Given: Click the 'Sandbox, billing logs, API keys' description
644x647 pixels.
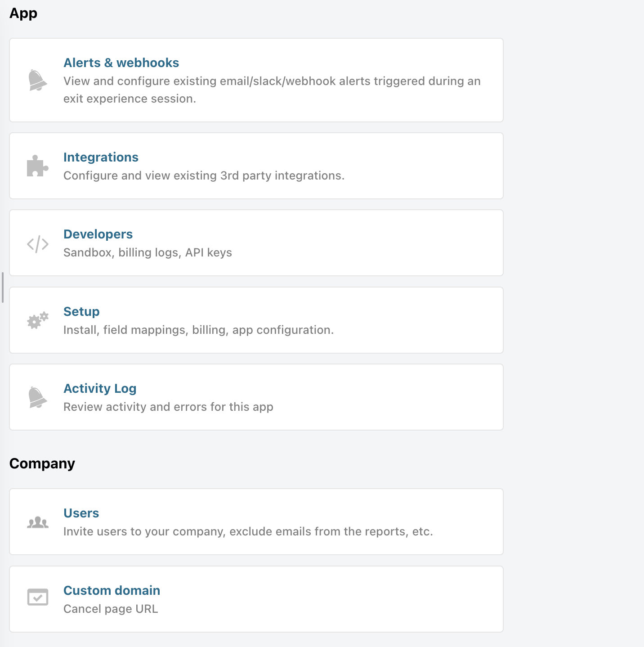Looking at the screenshot, I should pos(148,253).
